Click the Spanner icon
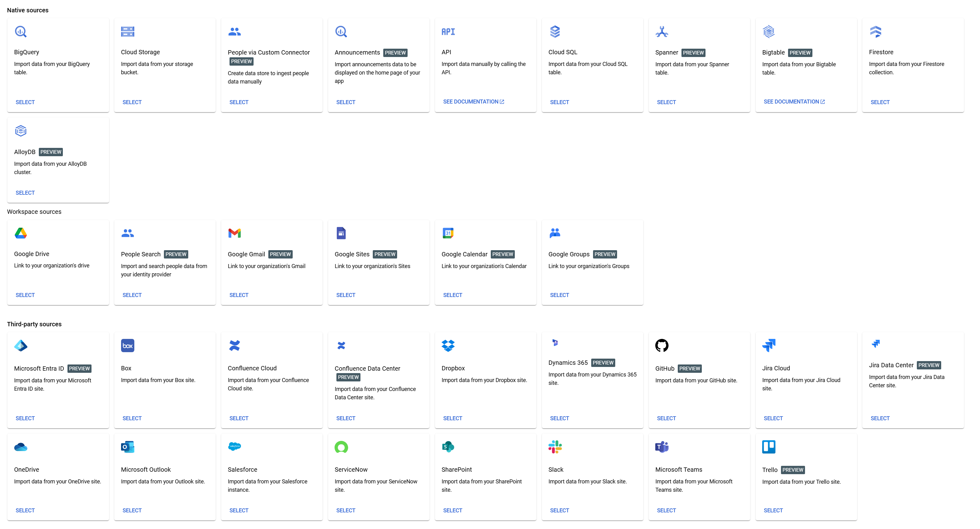 click(662, 32)
